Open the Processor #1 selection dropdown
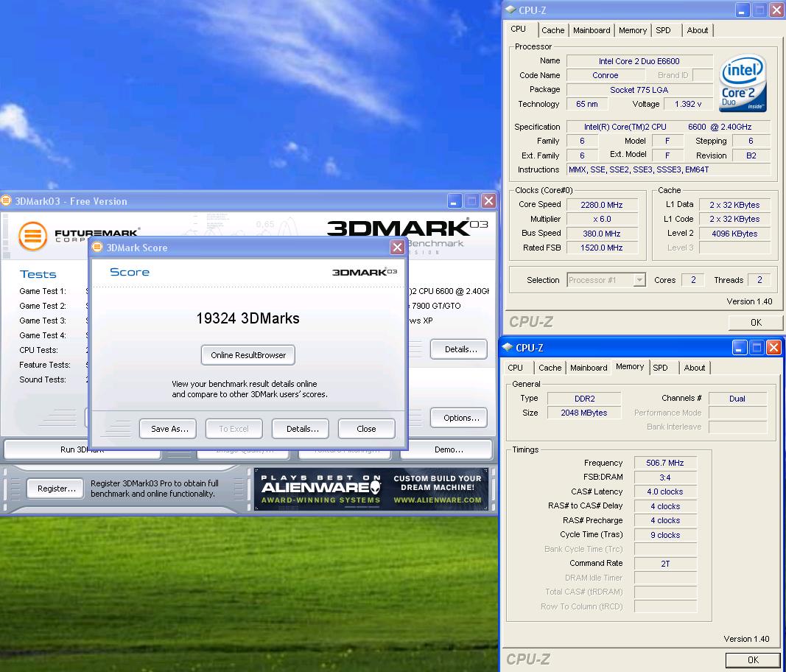The image size is (786, 672). pyautogui.click(x=639, y=280)
